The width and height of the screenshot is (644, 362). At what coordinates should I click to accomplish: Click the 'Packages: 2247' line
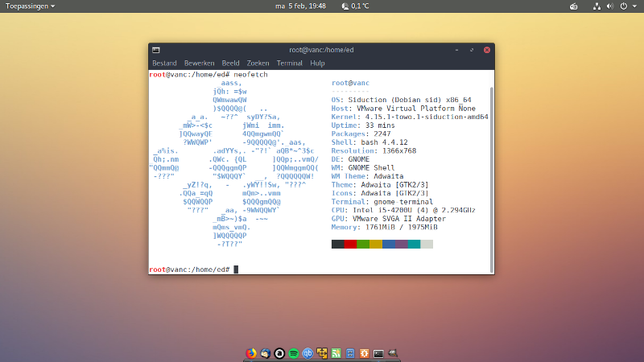(x=361, y=134)
